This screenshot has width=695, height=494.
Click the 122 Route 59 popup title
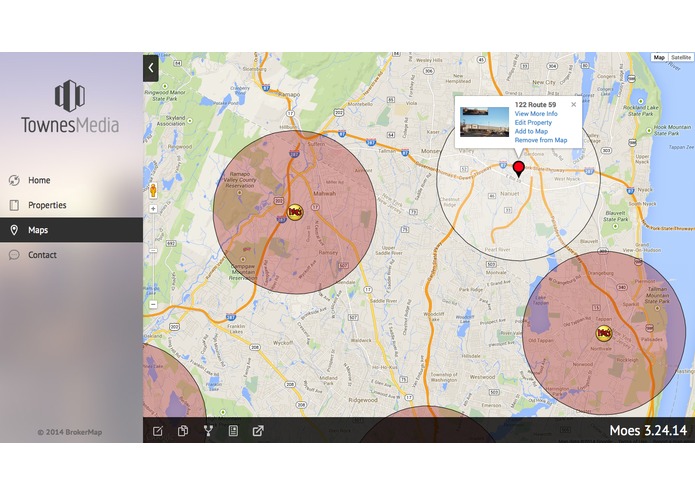click(535, 105)
